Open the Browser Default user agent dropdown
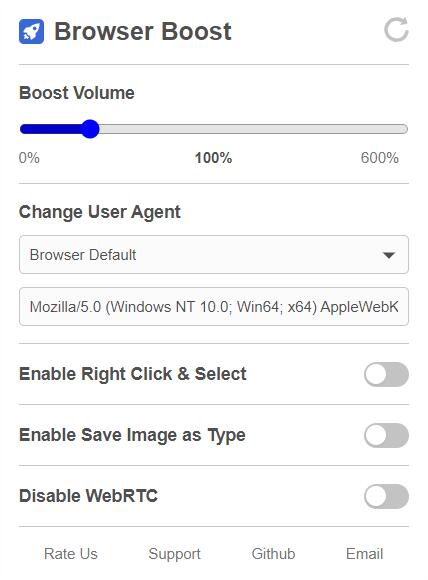This screenshot has width=428, height=580. pyautogui.click(x=214, y=254)
